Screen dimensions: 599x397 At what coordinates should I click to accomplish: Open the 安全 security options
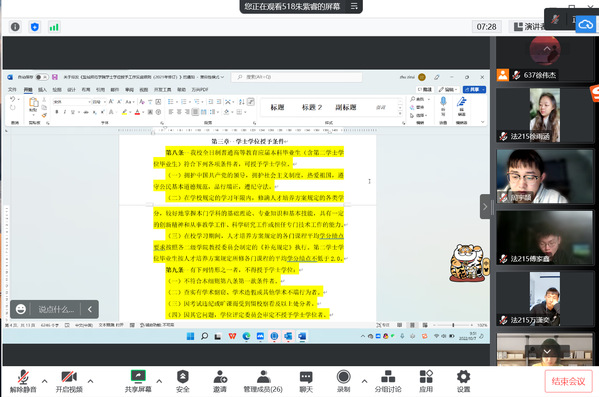coord(183,381)
